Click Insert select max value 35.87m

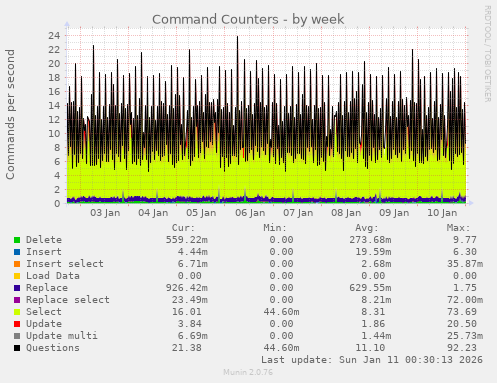coord(465,264)
